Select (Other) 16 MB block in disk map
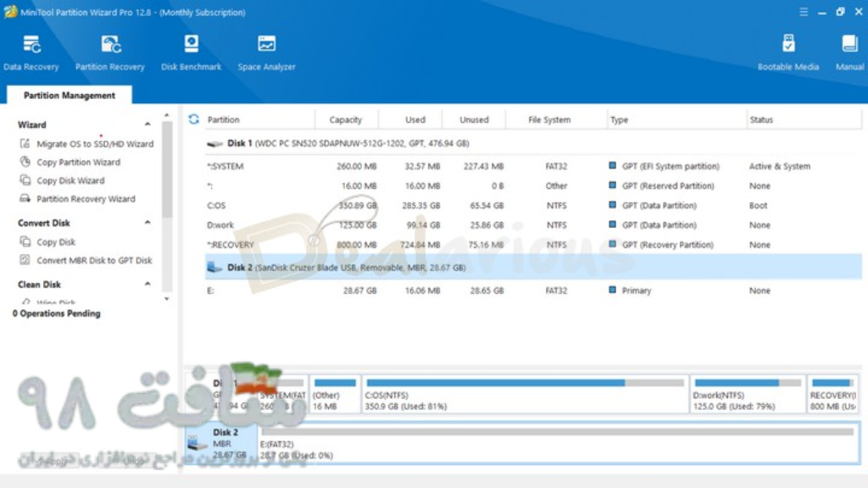Screen dimensions: 868x488 tap(334, 394)
